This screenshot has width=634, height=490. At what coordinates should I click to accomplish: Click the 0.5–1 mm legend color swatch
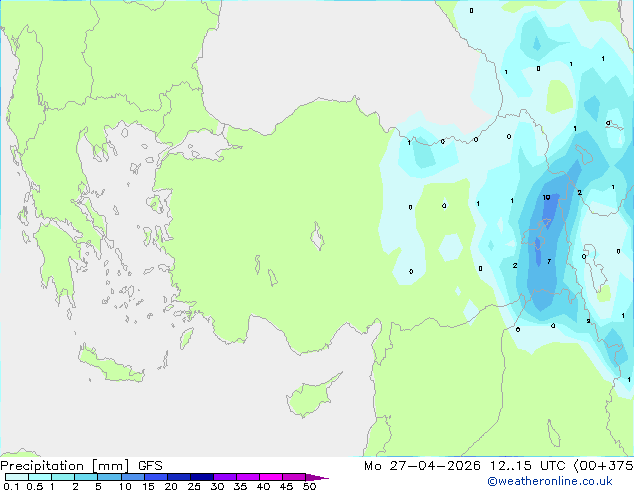(40, 477)
